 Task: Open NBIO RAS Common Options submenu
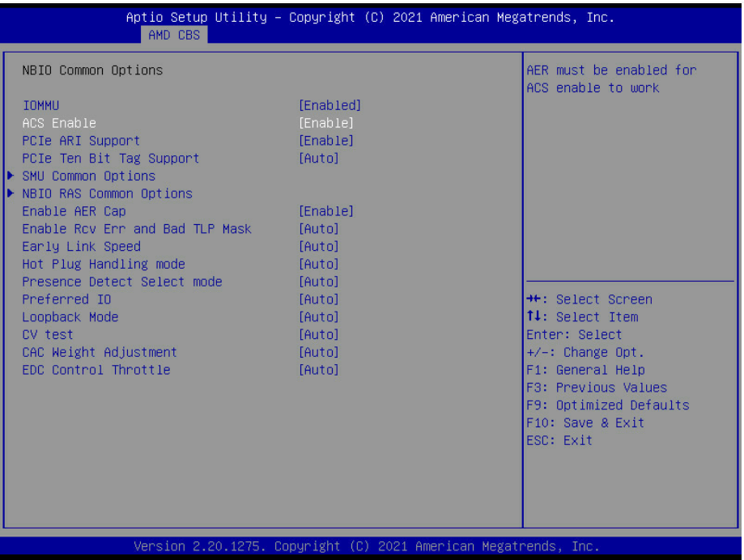click(x=107, y=193)
